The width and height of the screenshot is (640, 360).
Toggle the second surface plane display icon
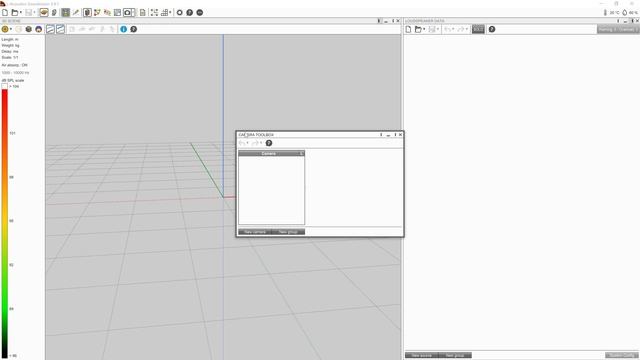(x=60, y=29)
